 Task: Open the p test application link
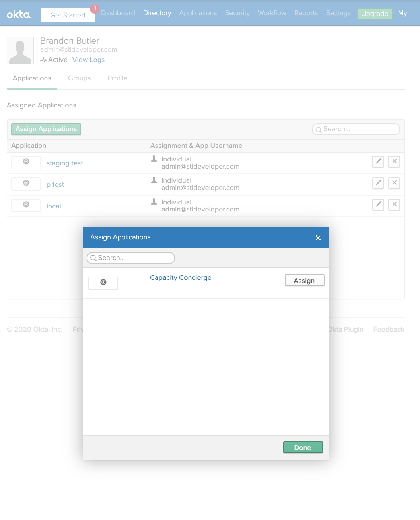55,184
